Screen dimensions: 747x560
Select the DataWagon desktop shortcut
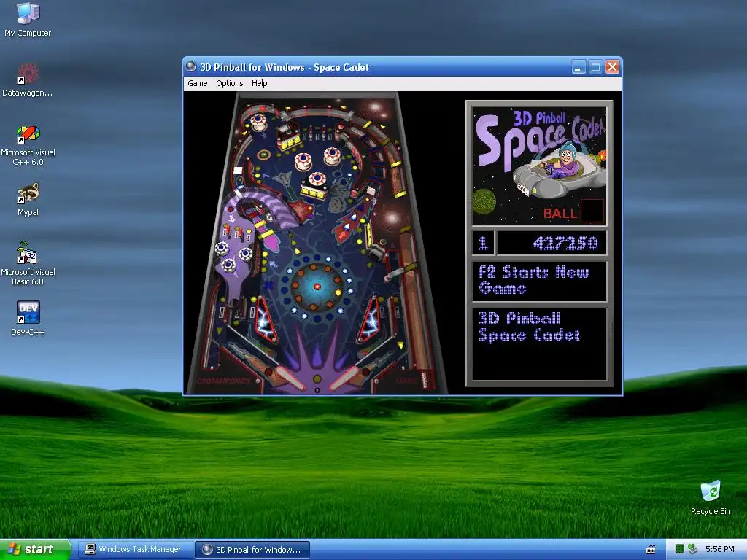click(27, 79)
